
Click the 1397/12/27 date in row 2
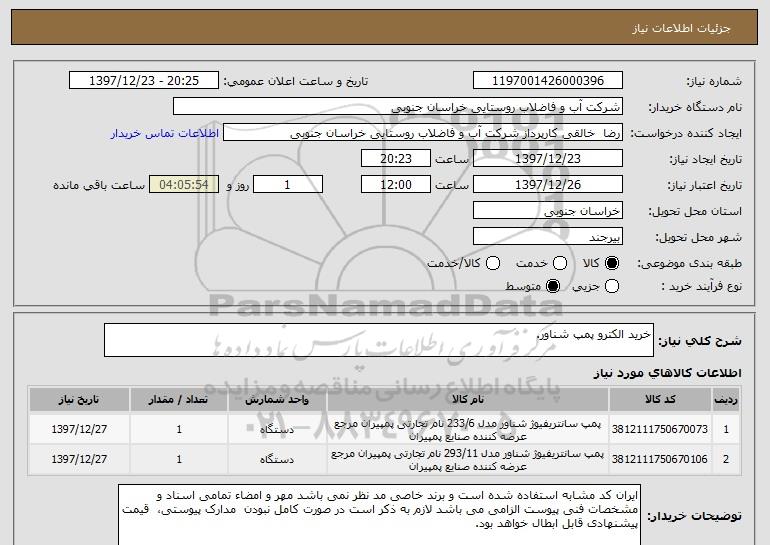[x=79, y=459]
